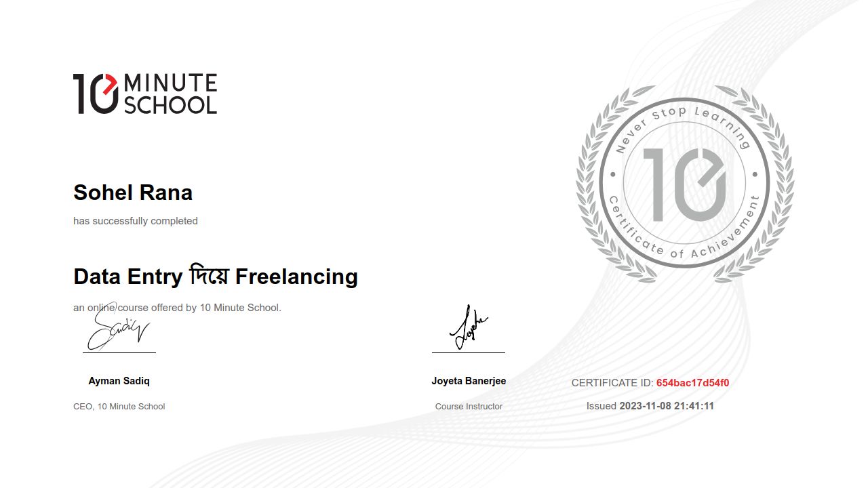The width and height of the screenshot is (868, 488).
Task: Click the printed name Ayman Sadiq
Action: coord(119,381)
